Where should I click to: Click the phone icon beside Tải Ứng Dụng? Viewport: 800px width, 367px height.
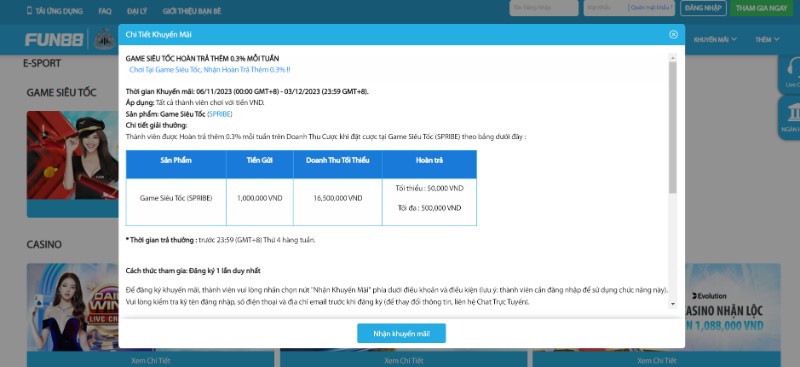pos(29,11)
